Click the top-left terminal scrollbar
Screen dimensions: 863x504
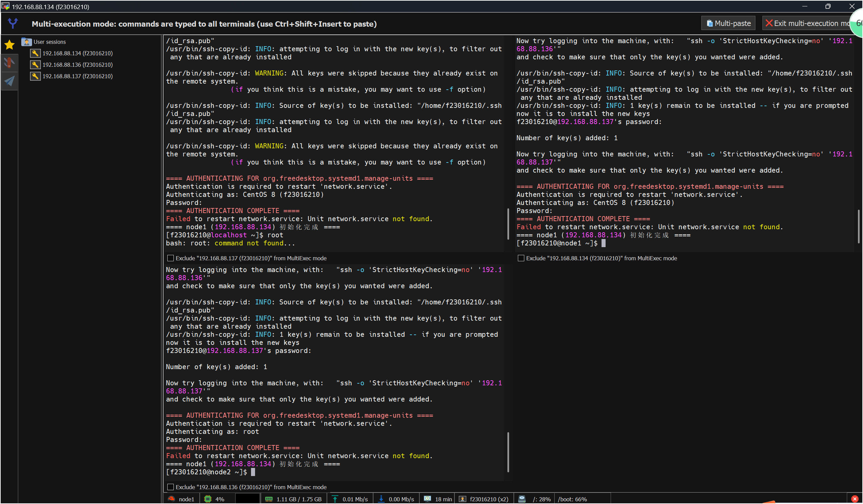point(508,224)
